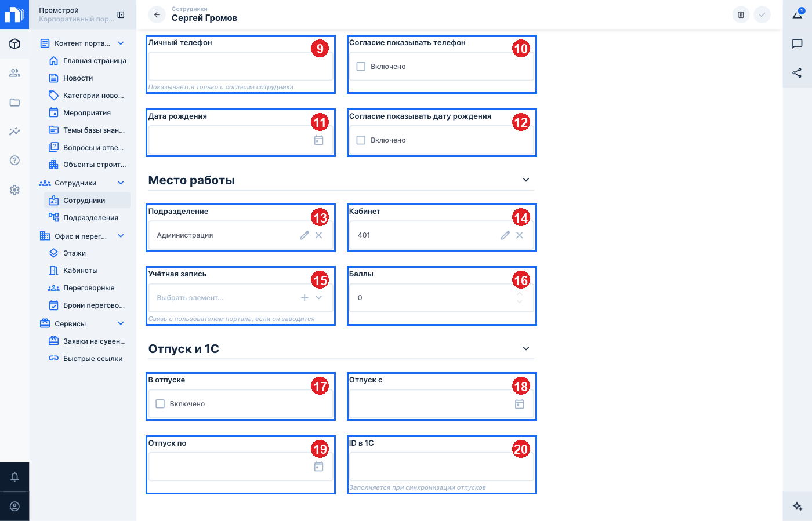
Task: Open the Учётная запись dropdown arrow
Action: click(x=318, y=298)
